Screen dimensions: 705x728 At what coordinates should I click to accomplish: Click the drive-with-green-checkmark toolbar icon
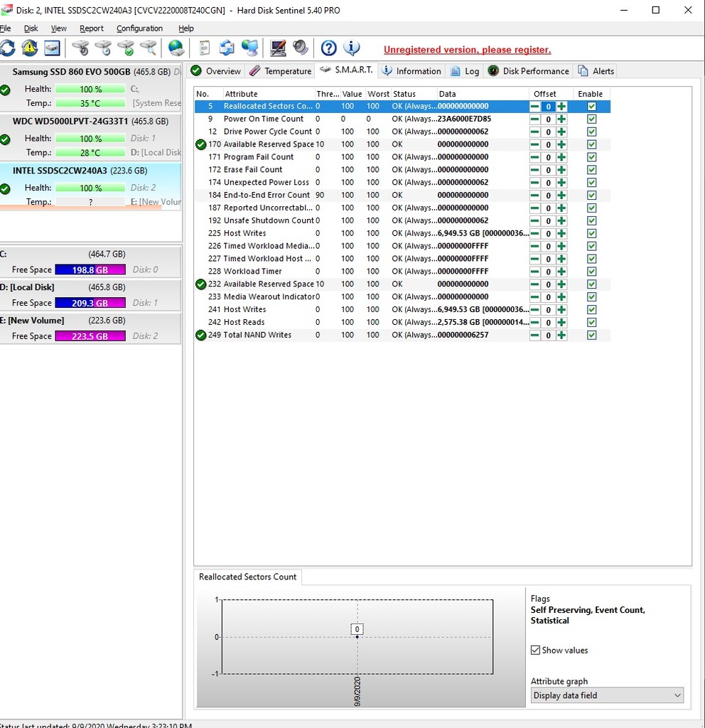point(126,48)
